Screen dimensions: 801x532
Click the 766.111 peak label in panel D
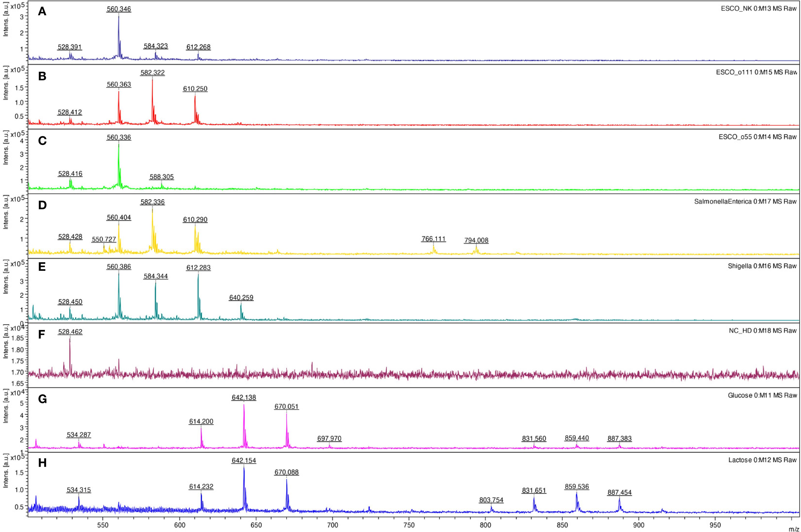pyautogui.click(x=433, y=239)
